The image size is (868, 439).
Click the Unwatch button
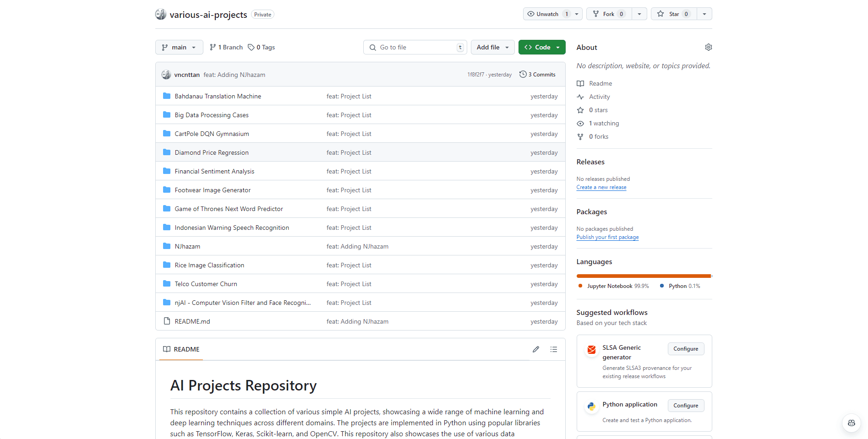(543, 14)
